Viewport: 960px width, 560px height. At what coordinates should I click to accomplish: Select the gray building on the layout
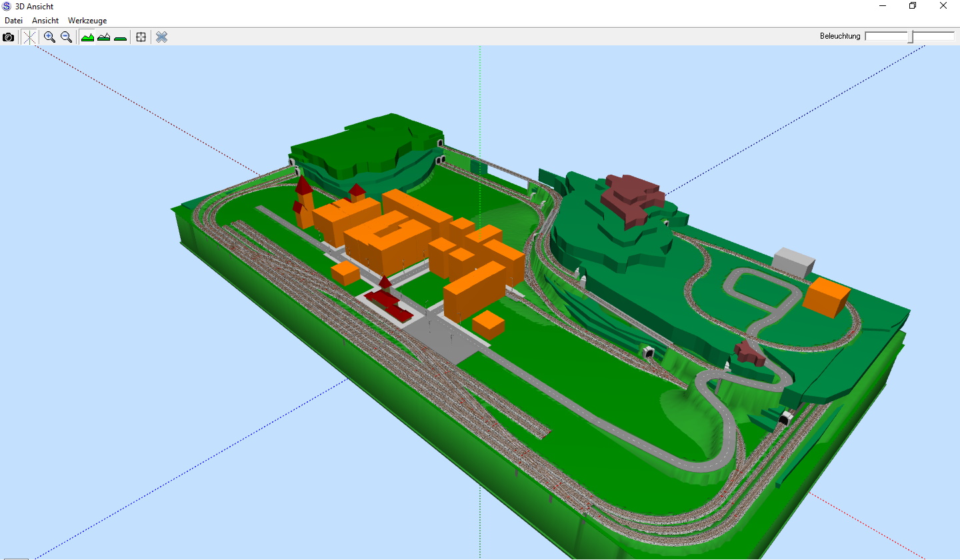pos(794,261)
